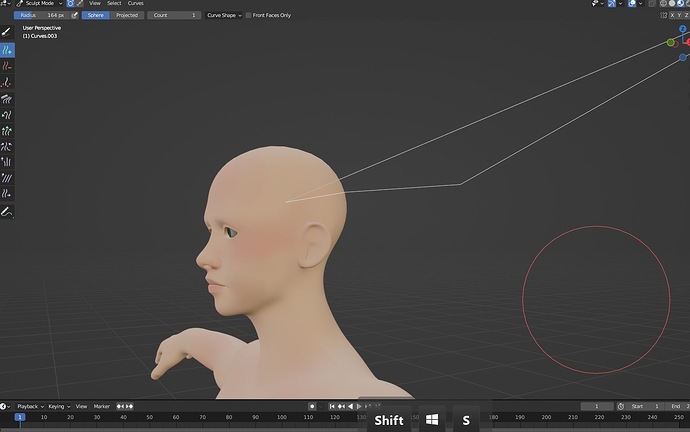Enable control point selection mode
690x432 pixels.
tap(70, 4)
